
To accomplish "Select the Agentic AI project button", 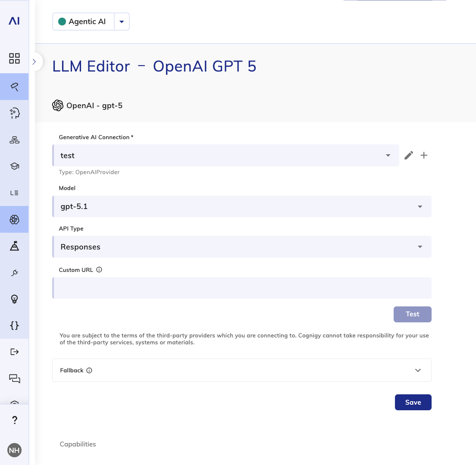I will [84, 22].
